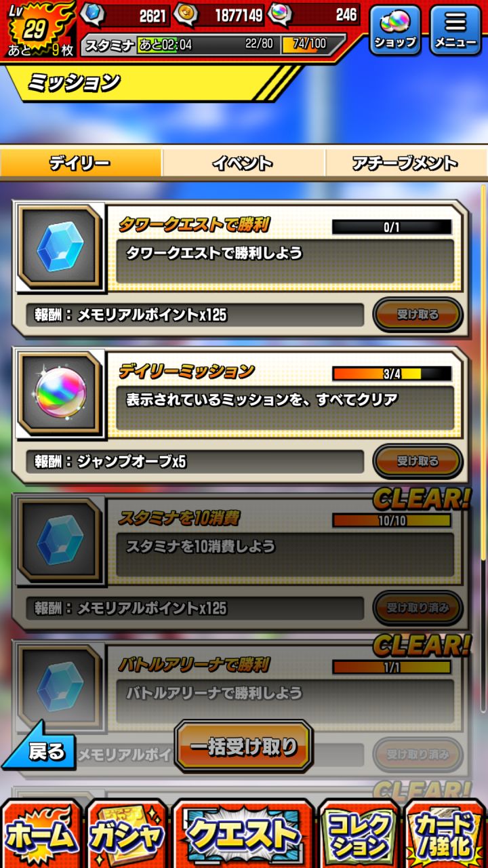Click 受け取る for デイリーミッション reward
Image resolution: width=488 pixels, height=868 pixels.
pyautogui.click(x=418, y=461)
